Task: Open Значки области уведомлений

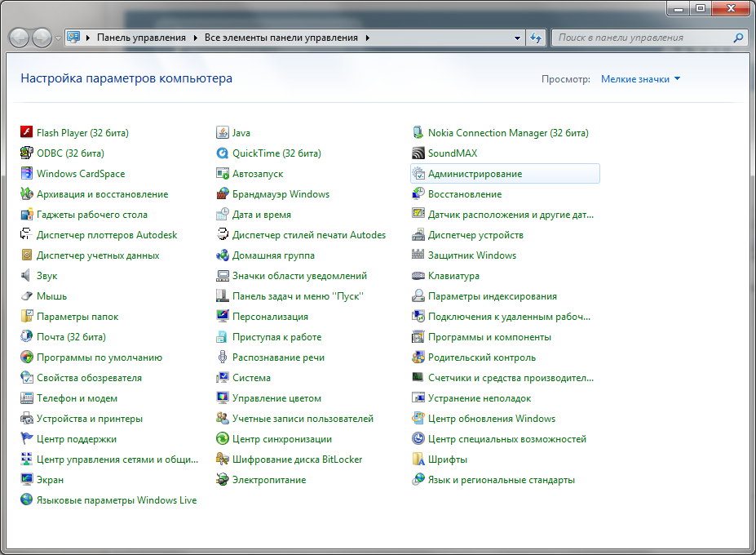Action: tap(299, 276)
